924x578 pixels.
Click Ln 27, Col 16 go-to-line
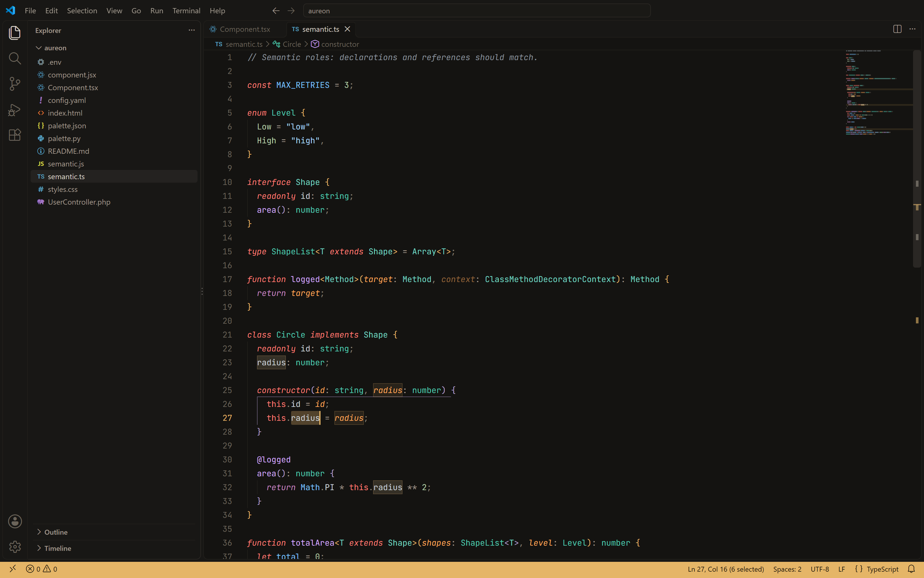[x=726, y=569]
